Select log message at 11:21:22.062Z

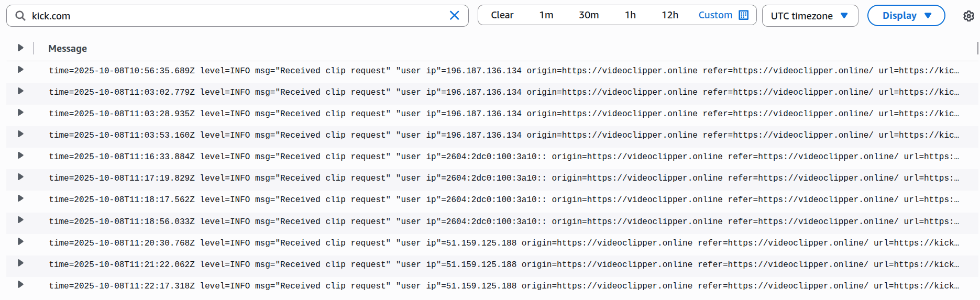click(504, 264)
